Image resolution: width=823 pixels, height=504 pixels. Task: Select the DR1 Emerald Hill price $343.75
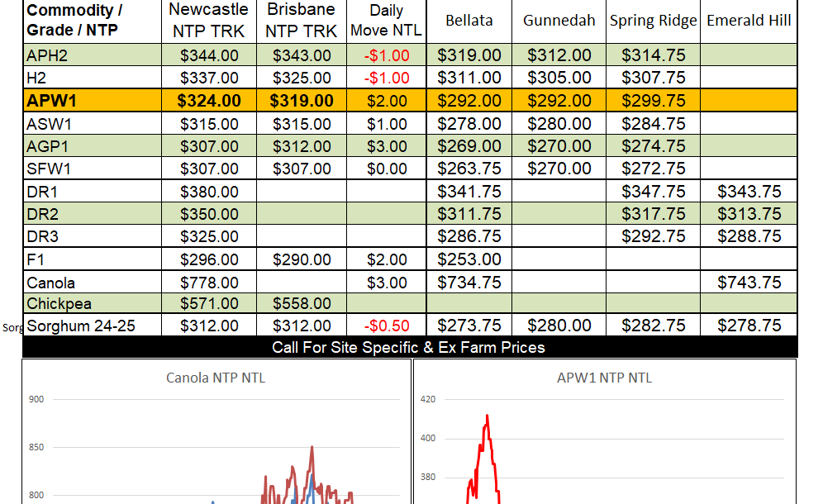pos(749,192)
